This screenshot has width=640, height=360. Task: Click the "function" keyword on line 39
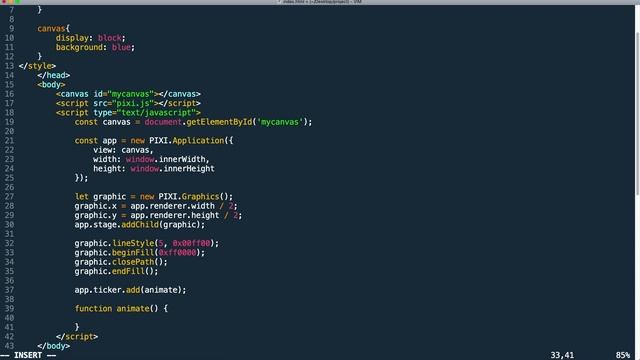pos(93,309)
